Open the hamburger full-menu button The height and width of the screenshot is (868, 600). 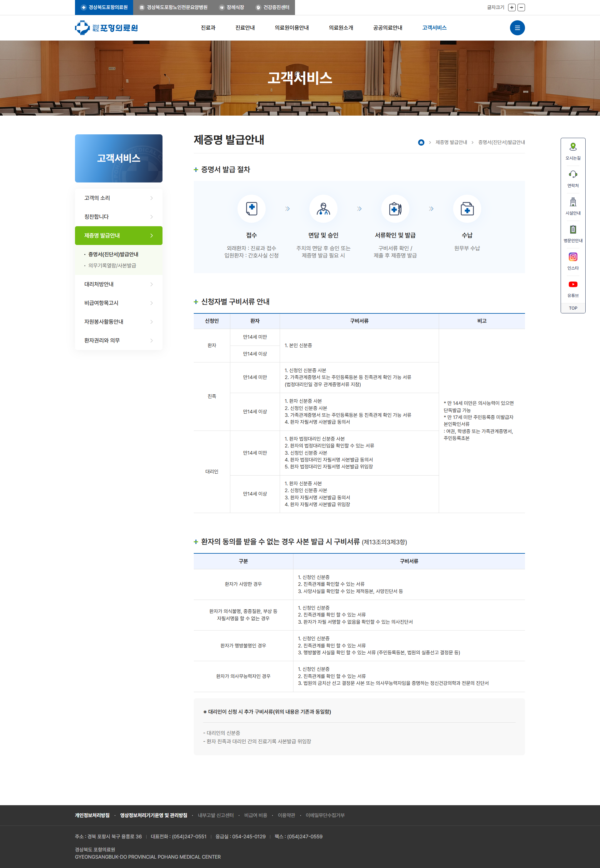click(x=517, y=28)
